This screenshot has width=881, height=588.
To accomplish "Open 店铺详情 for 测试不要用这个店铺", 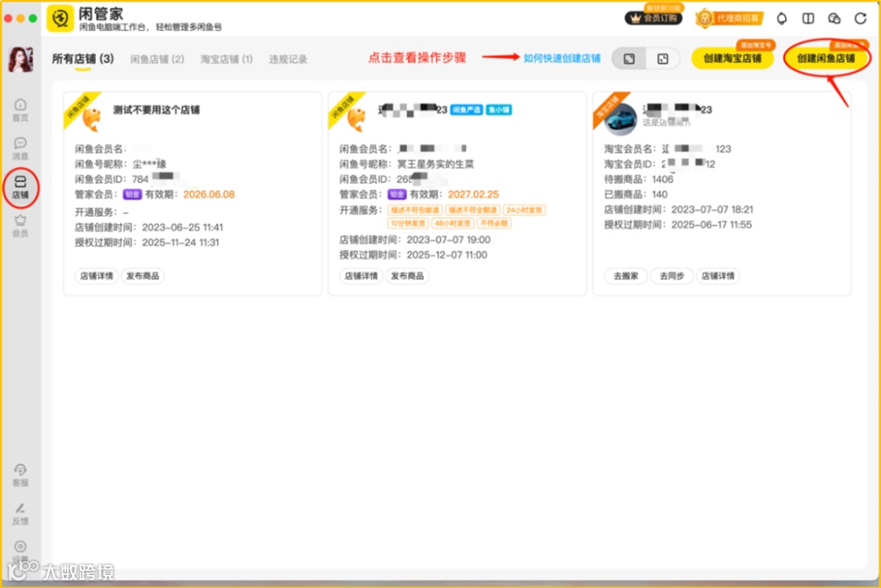I will click(96, 276).
